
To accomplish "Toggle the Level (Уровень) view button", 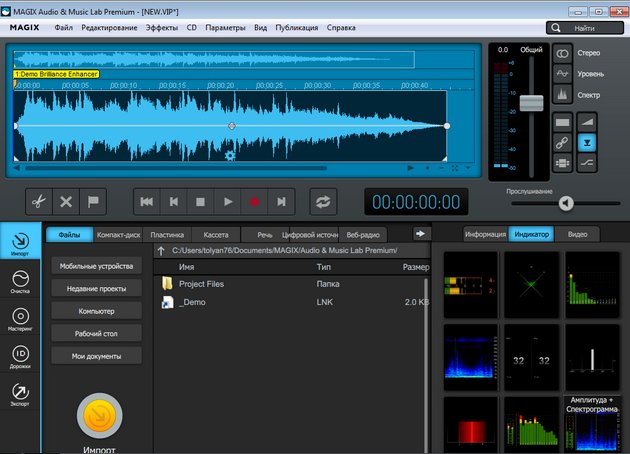I will coord(562,73).
